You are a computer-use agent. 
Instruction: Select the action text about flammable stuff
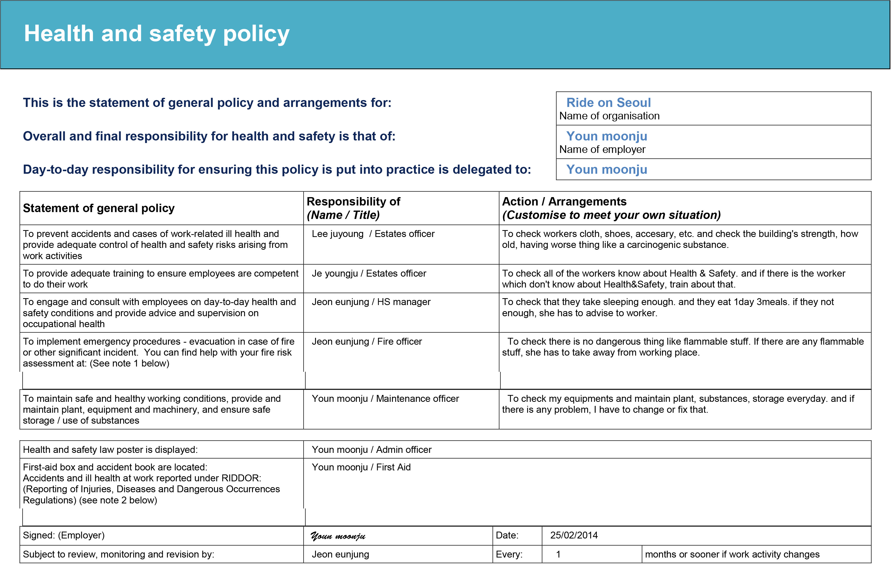click(682, 347)
